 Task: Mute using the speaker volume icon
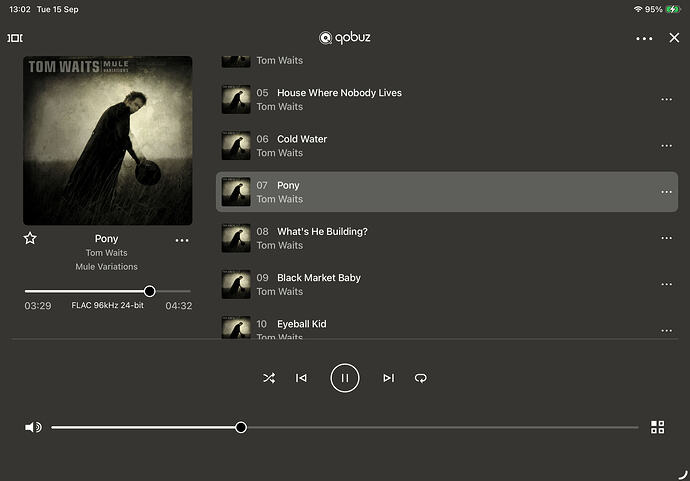pyautogui.click(x=33, y=427)
